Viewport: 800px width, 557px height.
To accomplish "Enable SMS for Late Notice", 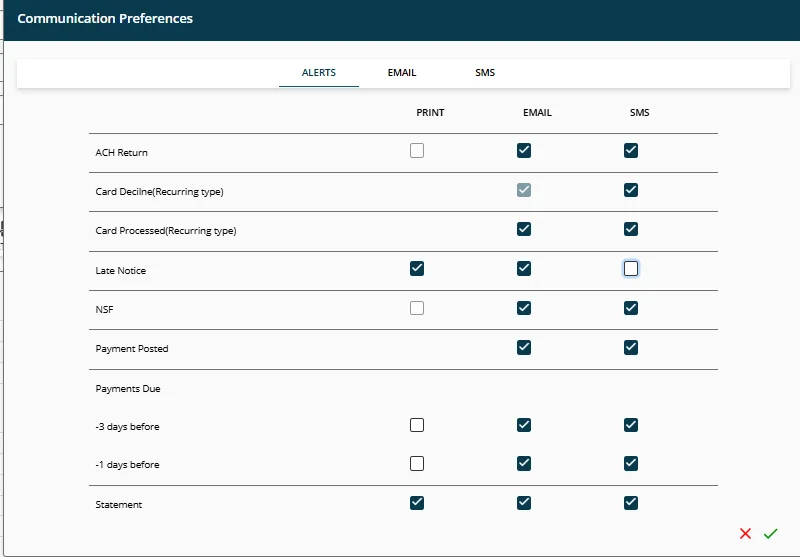I will tap(631, 268).
